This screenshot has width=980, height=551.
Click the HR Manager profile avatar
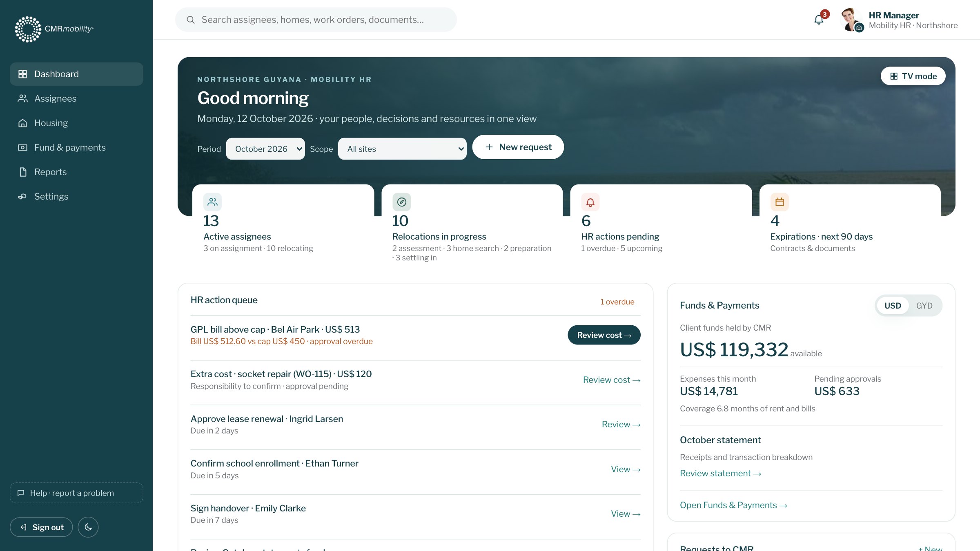point(851,19)
